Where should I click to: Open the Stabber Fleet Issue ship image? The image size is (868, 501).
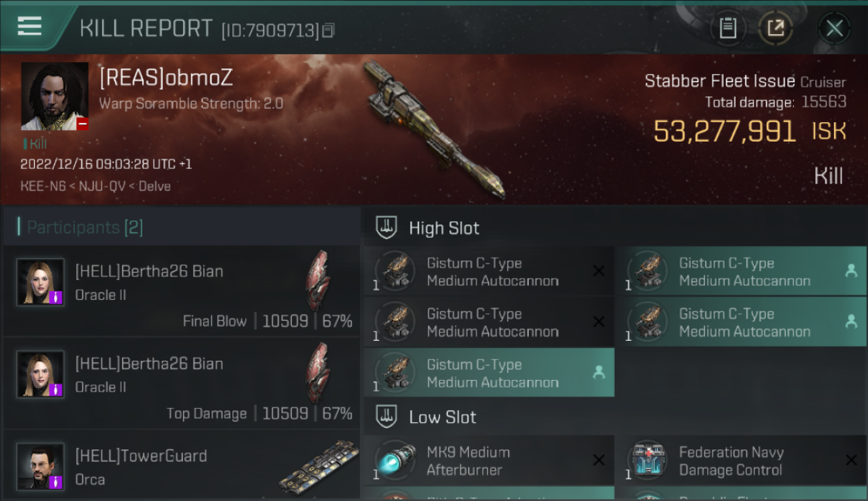pos(435,130)
